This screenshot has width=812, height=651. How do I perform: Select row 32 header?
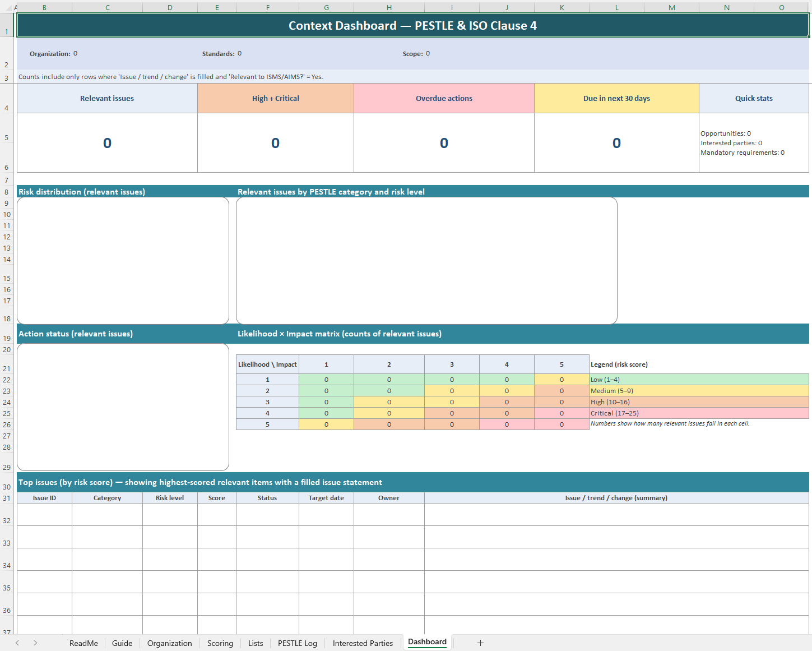pos(7,520)
